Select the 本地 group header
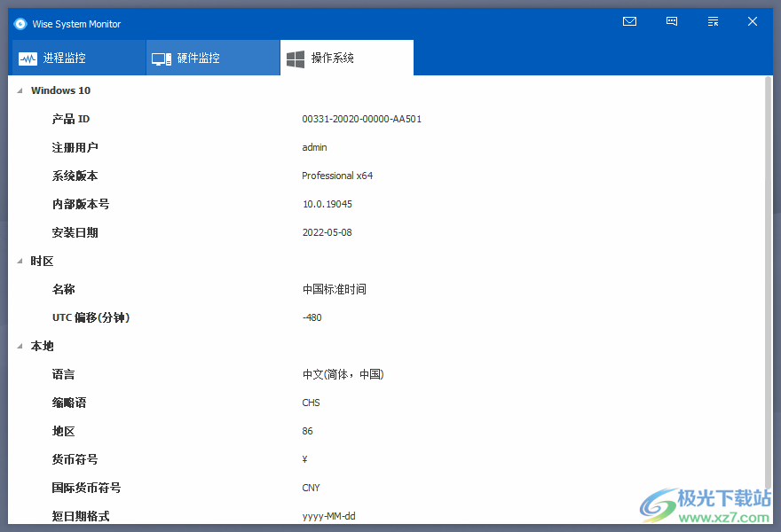 pos(42,347)
